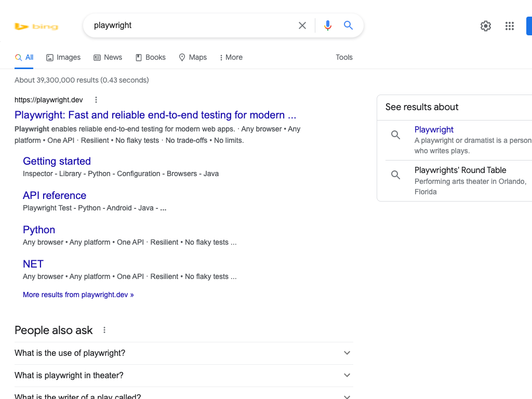This screenshot has width=532, height=399.
Task: Open settings gear icon
Action: (486, 26)
